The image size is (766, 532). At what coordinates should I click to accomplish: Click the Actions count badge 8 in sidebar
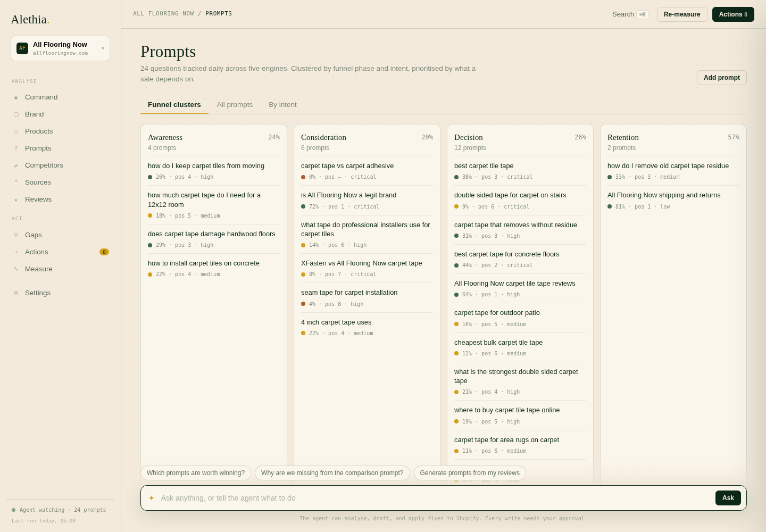[x=104, y=252]
